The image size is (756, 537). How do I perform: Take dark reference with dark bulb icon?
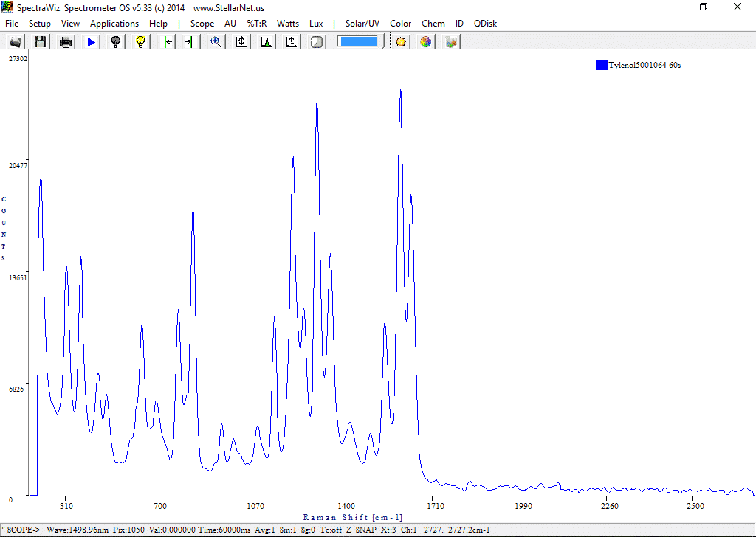tap(116, 42)
